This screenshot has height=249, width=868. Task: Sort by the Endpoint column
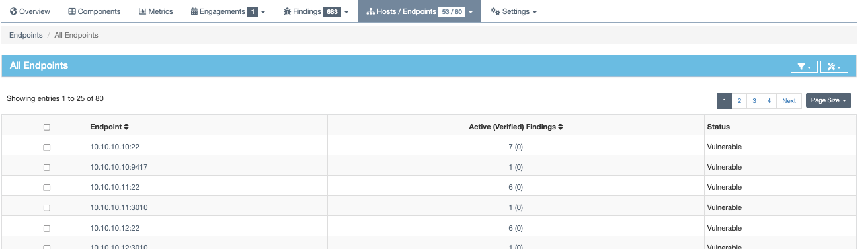[110, 126]
